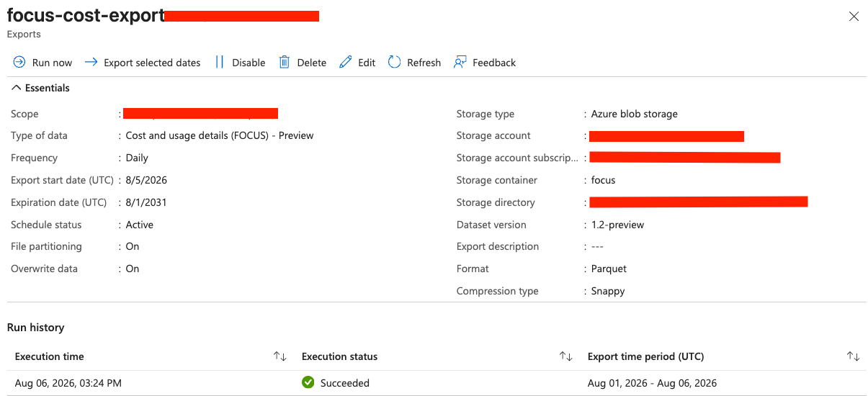The image size is (868, 396).
Task: Close the export details pane
Action: tap(854, 17)
